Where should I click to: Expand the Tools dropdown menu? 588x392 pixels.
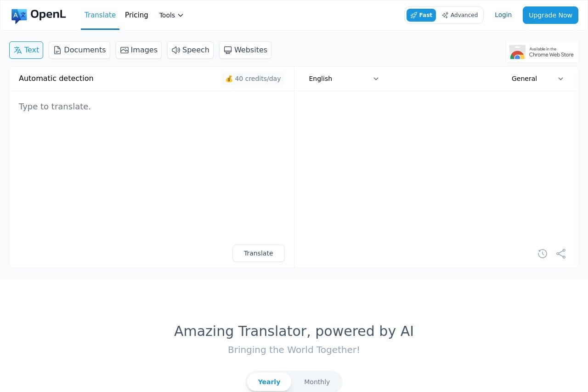pyautogui.click(x=171, y=15)
